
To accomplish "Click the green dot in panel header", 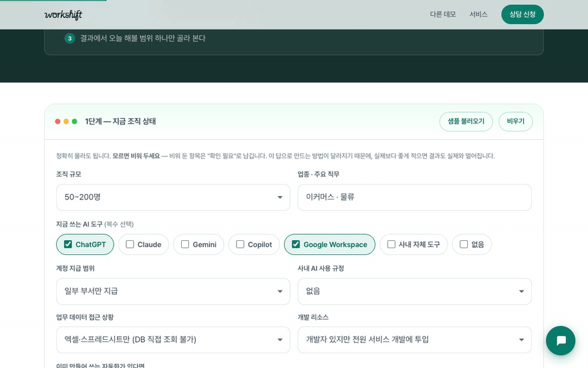I will click(75, 121).
